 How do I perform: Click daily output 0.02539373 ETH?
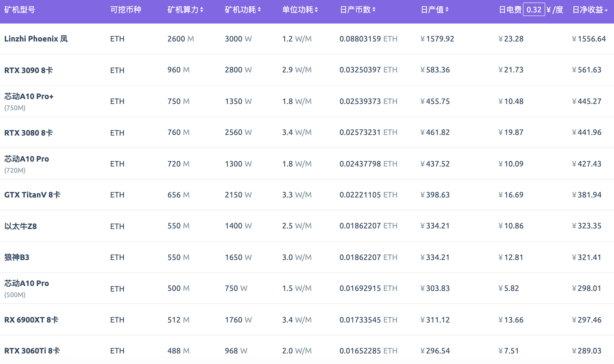pyautogui.click(x=368, y=102)
